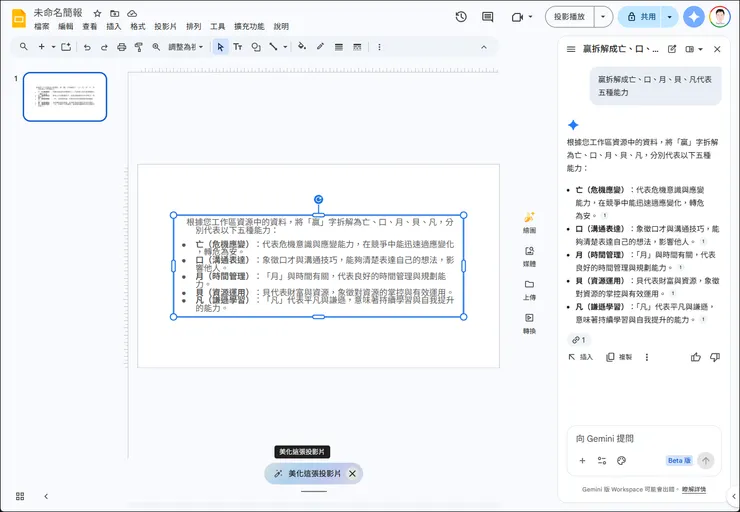The image size is (740, 512).
Task: Open the Google Slides home icon
Action: coord(19,18)
